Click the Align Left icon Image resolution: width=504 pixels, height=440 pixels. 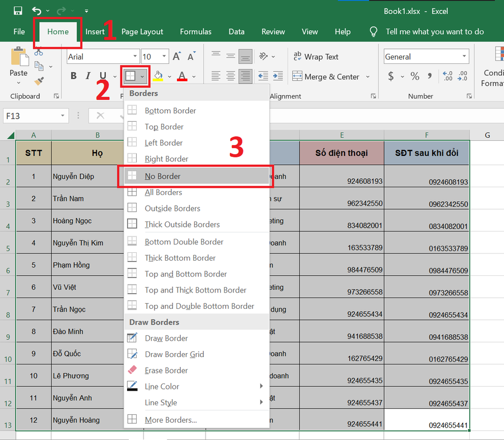[216, 76]
